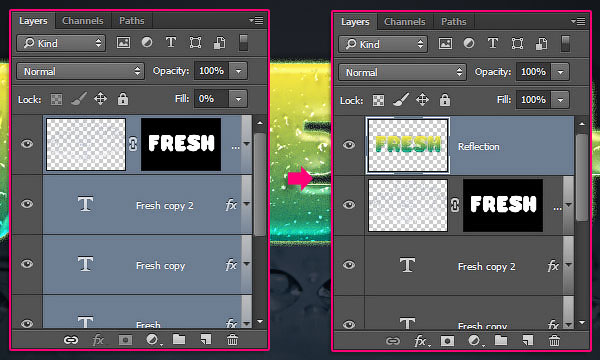Hide the Fresh copy layer in left panel
This screenshot has height=360, width=600.
click(x=27, y=264)
